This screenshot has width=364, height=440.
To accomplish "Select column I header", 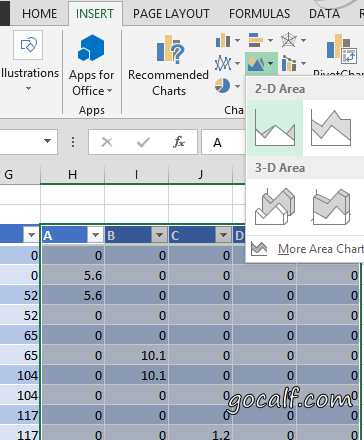I will tap(136, 174).
